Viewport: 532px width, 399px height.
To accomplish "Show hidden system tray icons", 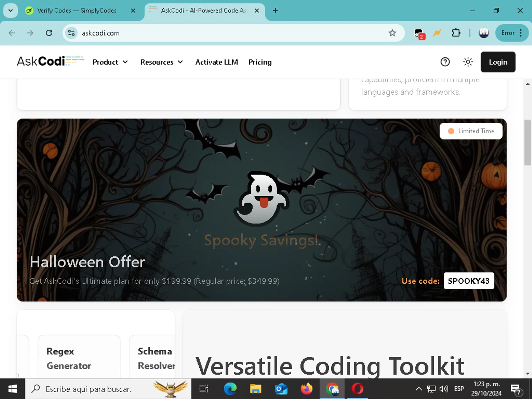I will pyautogui.click(x=419, y=389).
